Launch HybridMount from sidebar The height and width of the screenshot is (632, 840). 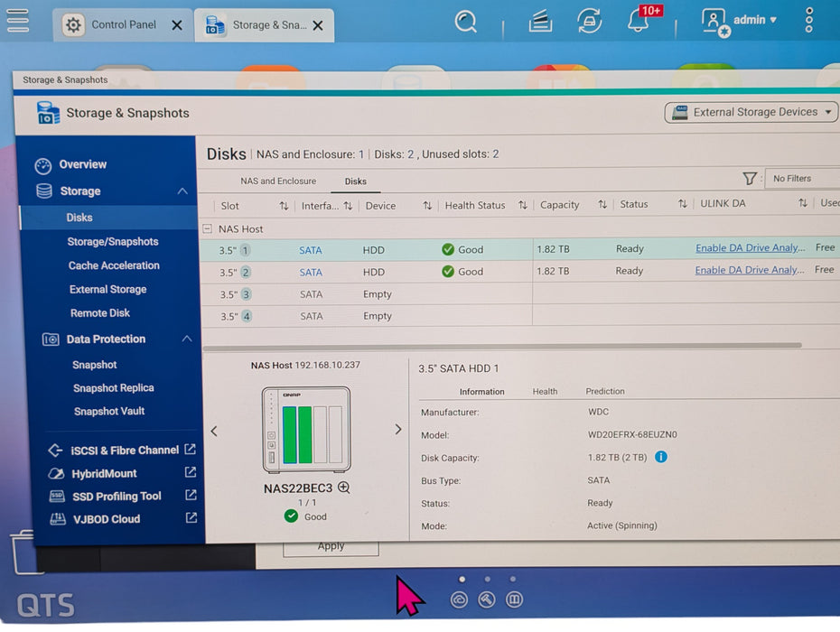[104, 473]
